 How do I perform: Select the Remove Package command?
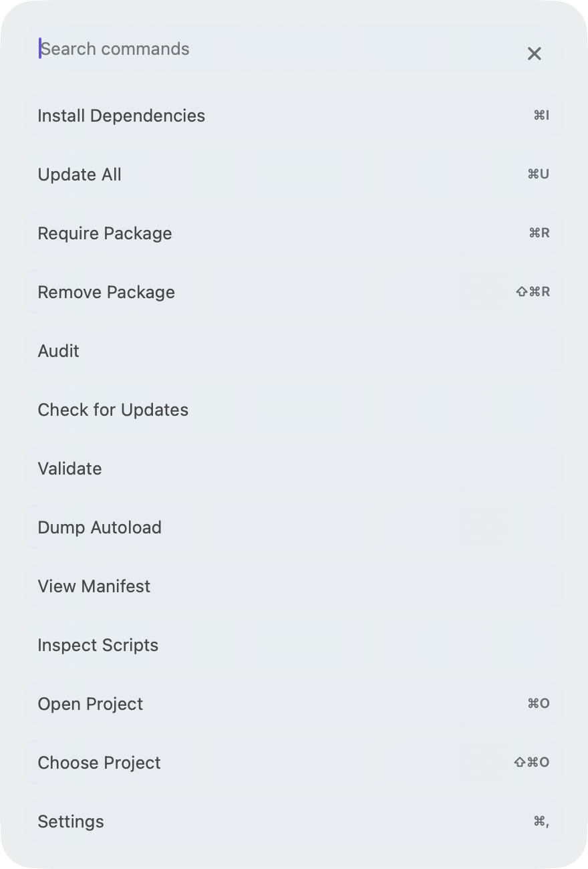294,292
